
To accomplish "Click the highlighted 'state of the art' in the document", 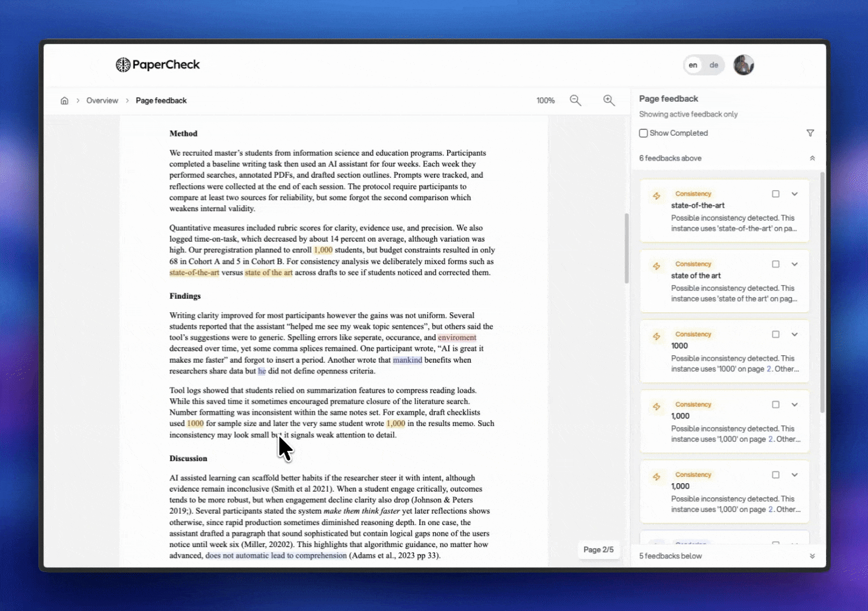I will [x=269, y=273].
